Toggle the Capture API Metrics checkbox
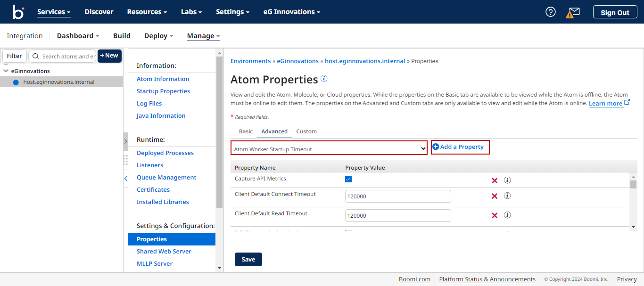 (x=348, y=179)
